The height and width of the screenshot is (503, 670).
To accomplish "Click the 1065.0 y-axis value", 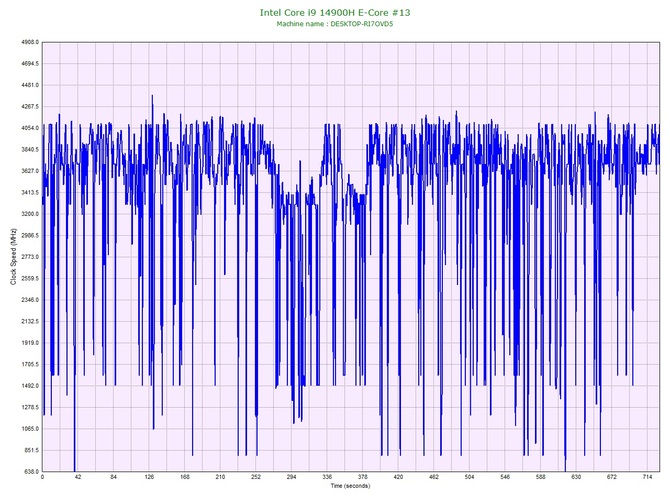I will (x=30, y=429).
